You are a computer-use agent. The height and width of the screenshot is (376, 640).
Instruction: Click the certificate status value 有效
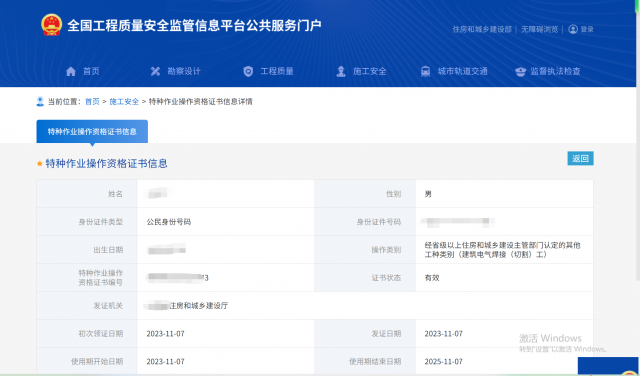coord(432,278)
